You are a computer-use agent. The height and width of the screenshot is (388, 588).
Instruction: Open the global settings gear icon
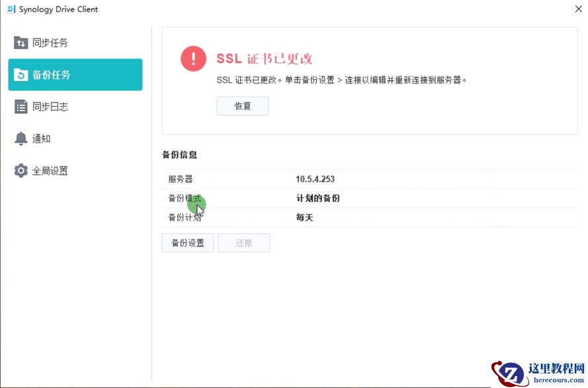coord(21,170)
